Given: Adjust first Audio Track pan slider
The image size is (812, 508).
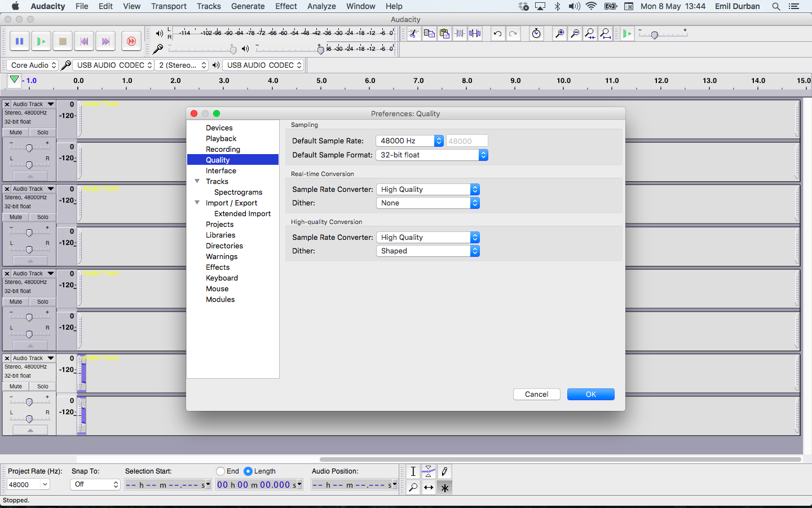Looking at the screenshot, I should 29,165.
